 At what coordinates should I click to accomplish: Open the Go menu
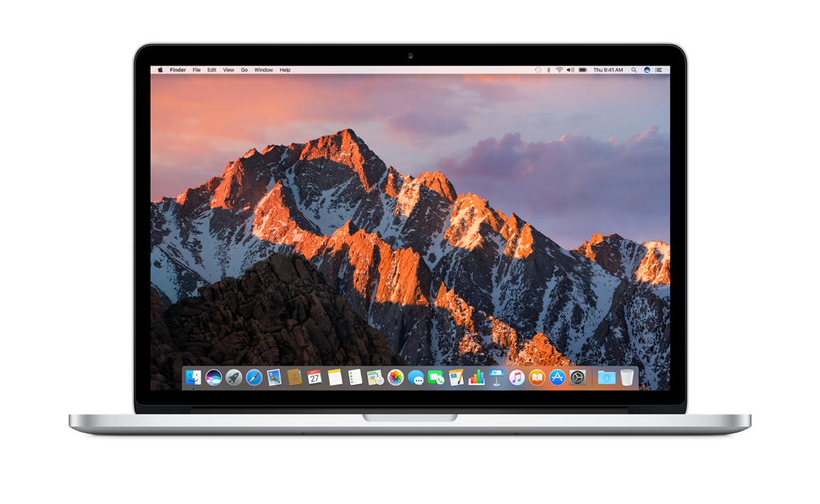click(x=244, y=70)
